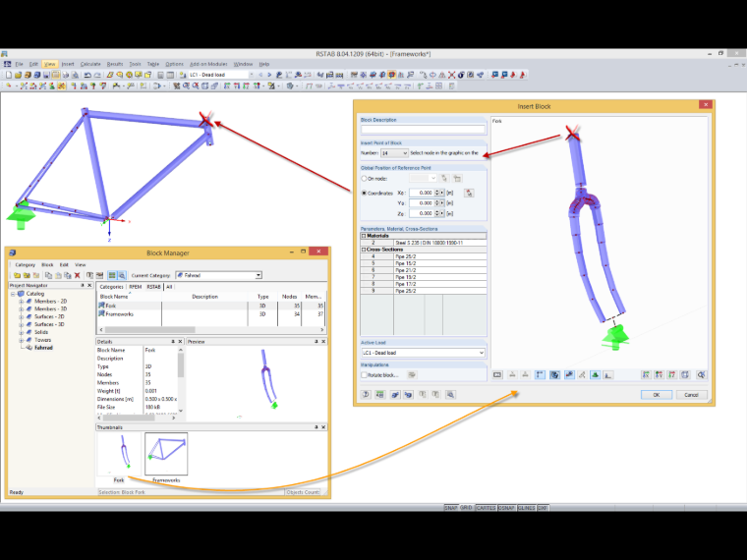Click New Category folder icon in Block Manager
Screen dimensions: 747x560
(x=17, y=275)
